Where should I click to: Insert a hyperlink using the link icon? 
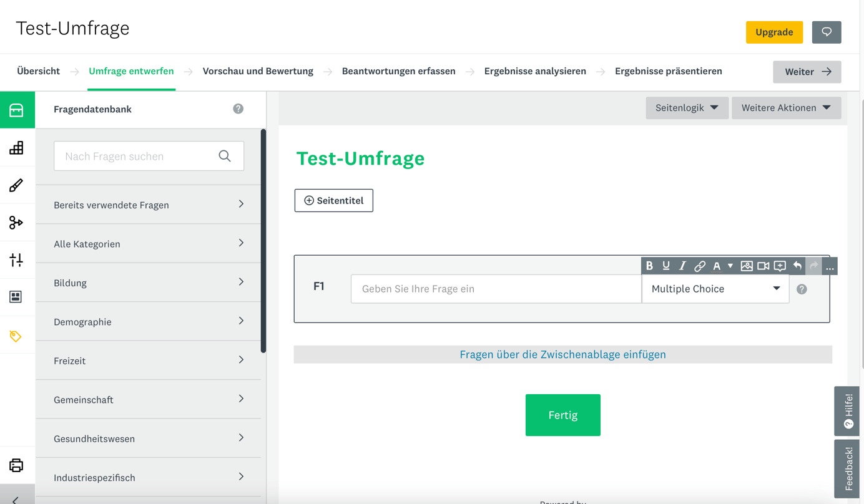(x=700, y=266)
